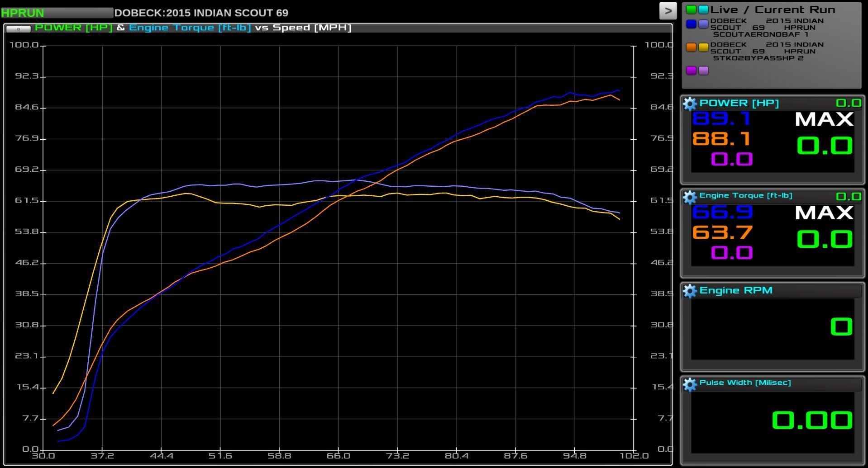
Task: Click the POWER [HP] gauge title
Action: tap(739, 103)
